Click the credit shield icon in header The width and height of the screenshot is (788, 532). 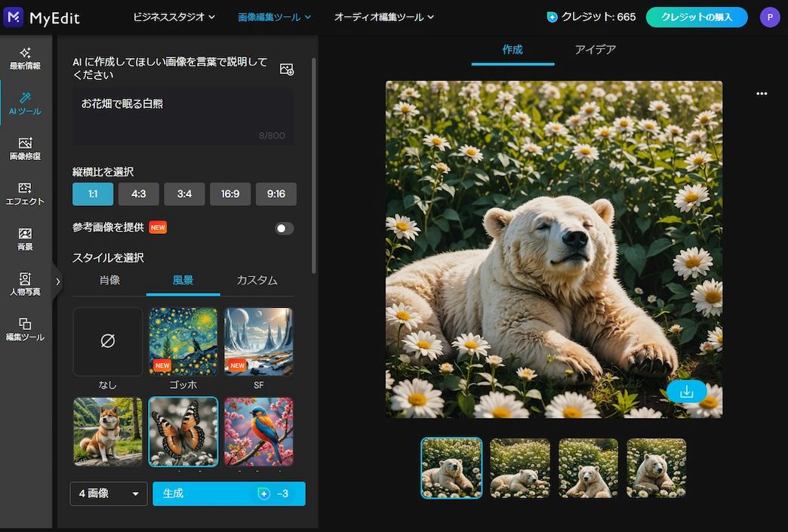coord(552,17)
